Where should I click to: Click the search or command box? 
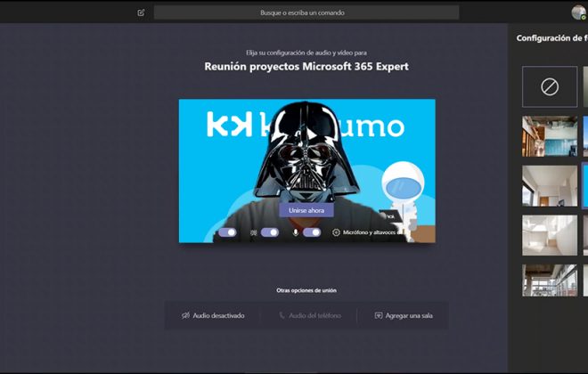click(x=306, y=12)
